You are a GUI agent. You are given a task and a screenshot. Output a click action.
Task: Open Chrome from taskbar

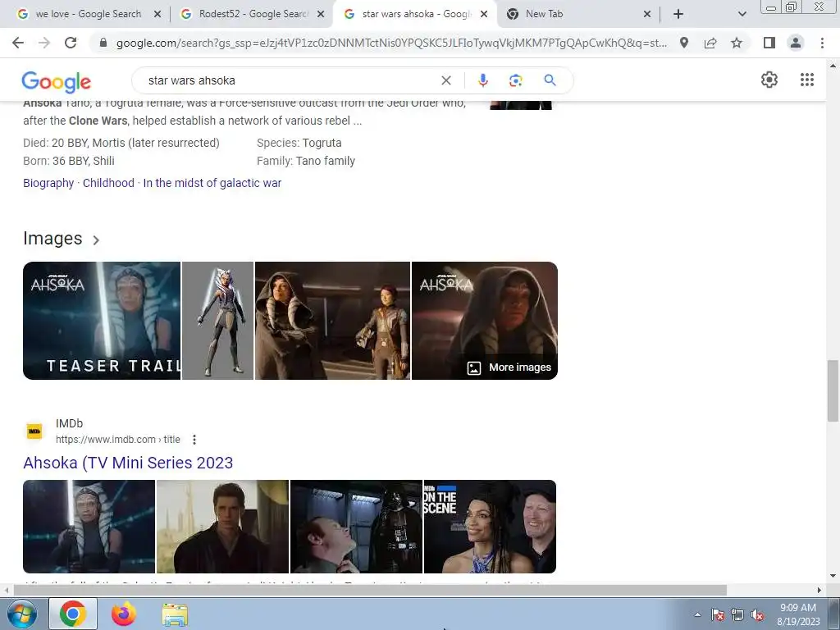[x=73, y=614]
